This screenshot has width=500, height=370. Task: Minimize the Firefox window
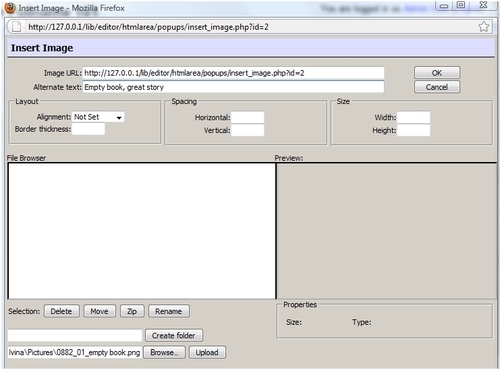point(444,5)
